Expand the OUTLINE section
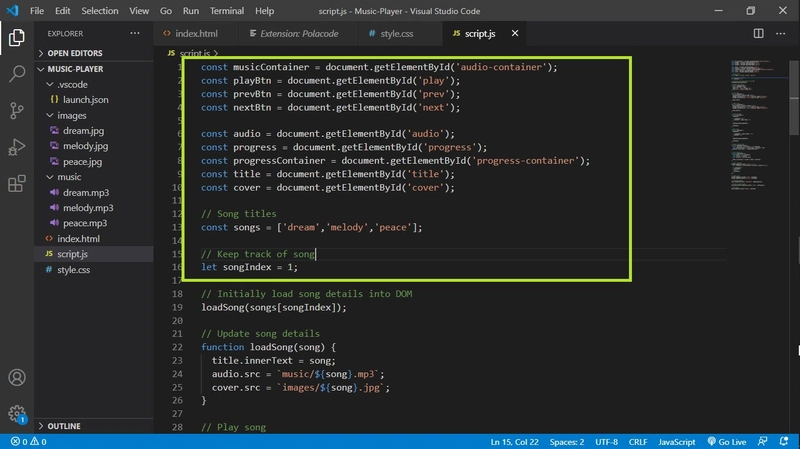The width and height of the screenshot is (800, 449). click(63, 426)
